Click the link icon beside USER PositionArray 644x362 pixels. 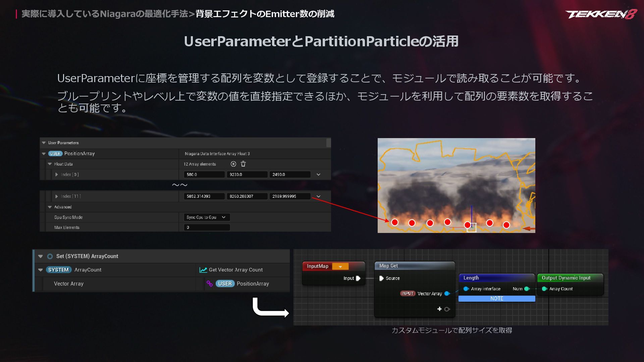[210, 284]
